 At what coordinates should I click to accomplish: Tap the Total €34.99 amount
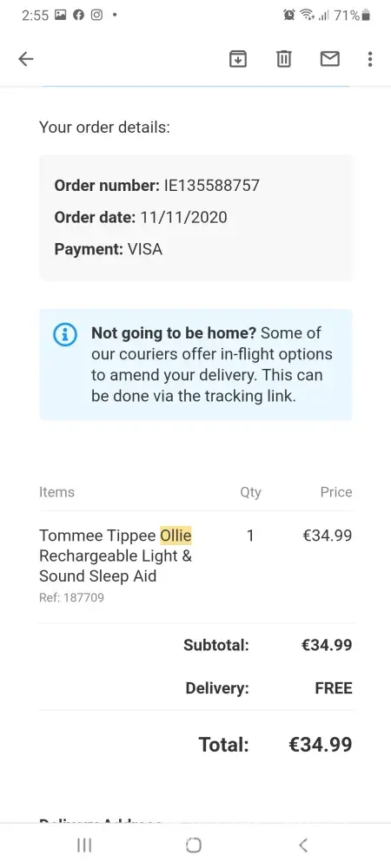[320, 745]
